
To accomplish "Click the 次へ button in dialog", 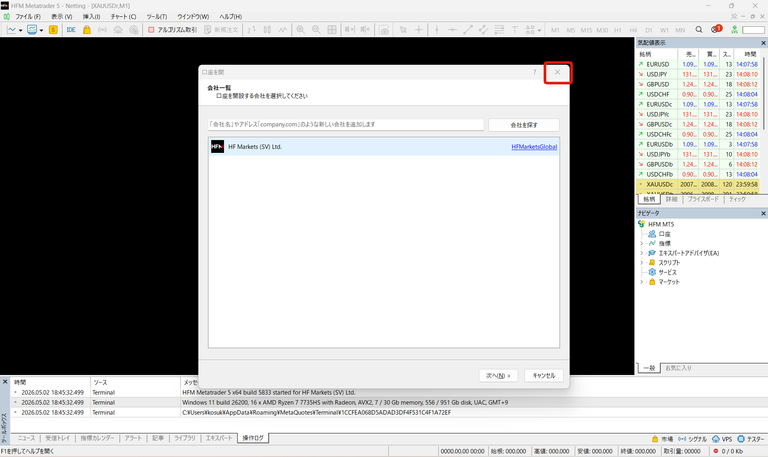I will tap(498, 376).
